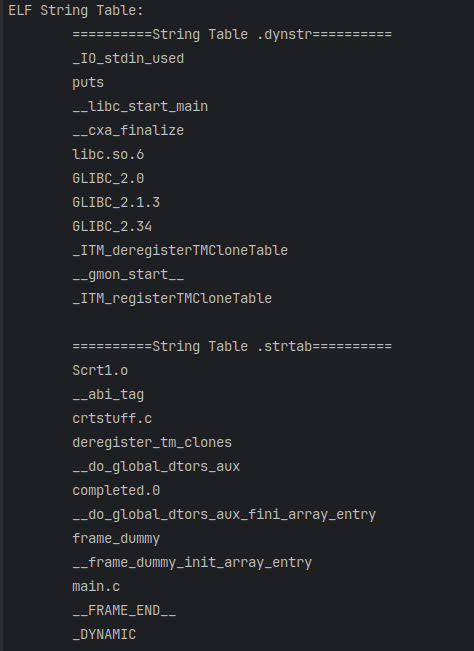
Task: Select the GLIBC_2.34 entry
Action: (x=112, y=227)
